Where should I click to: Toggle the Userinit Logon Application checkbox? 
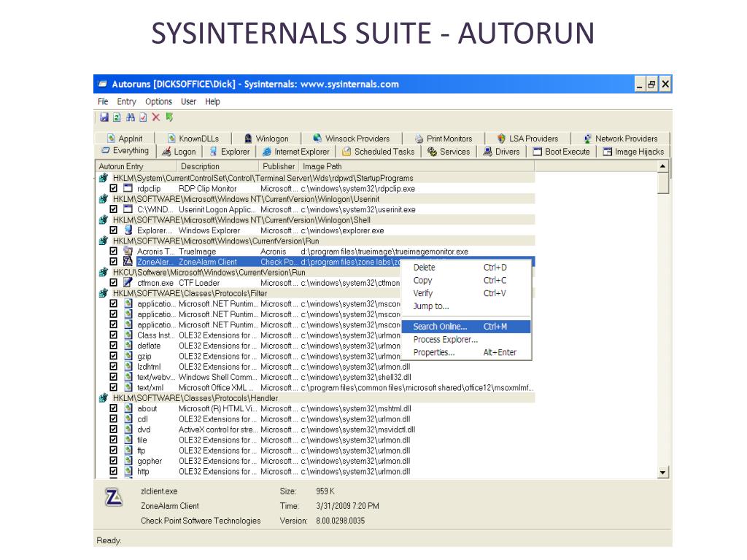pyautogui.click(x=113, y=209)
